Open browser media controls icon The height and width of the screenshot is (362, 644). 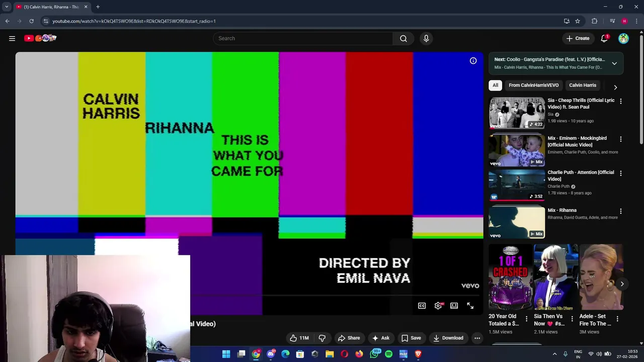[x=612, y=21]
